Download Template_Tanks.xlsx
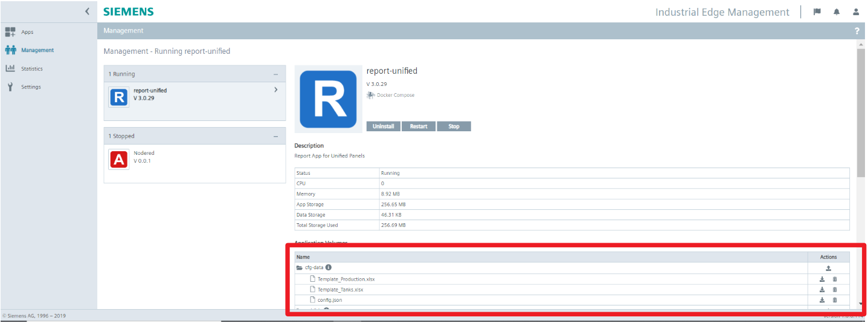 pyautogui.click(x=822, y=290)
